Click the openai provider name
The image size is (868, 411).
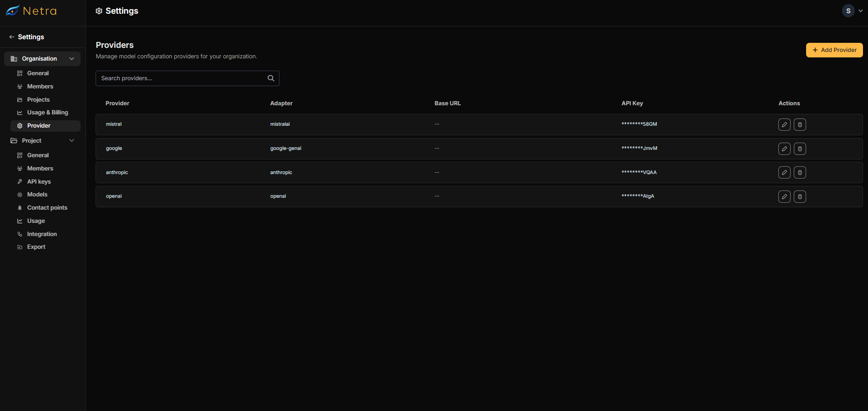click(x=114, y=196)
